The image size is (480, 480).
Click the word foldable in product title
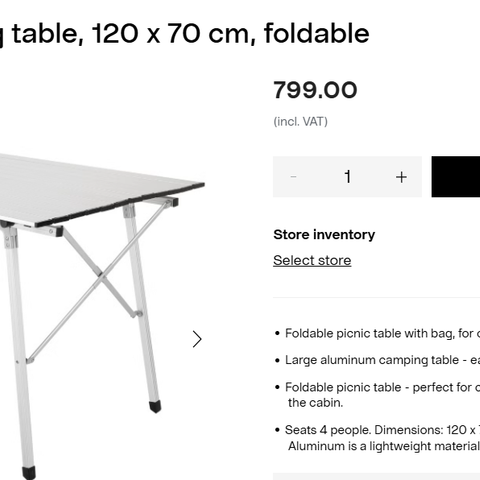[x=317, y=33]
